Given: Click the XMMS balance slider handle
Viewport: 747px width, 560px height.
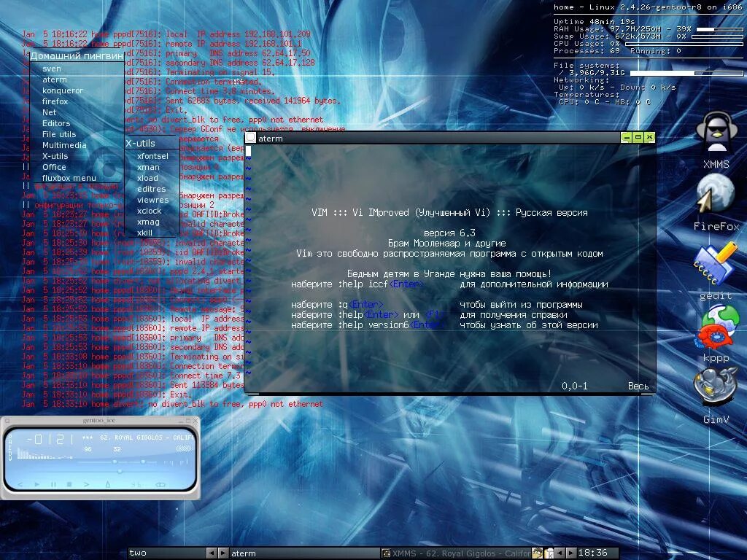Looking at the screenshot, I should pyautogui.click(x=143, y=462).
